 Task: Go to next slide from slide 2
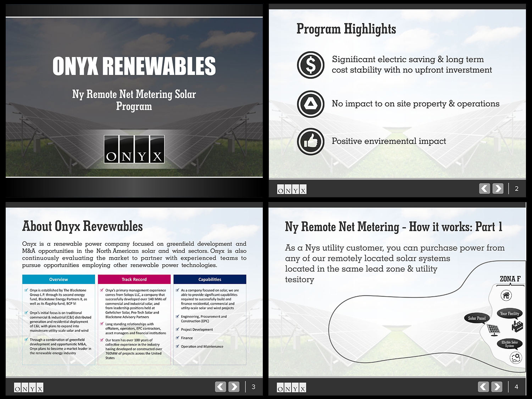point(498,188)
